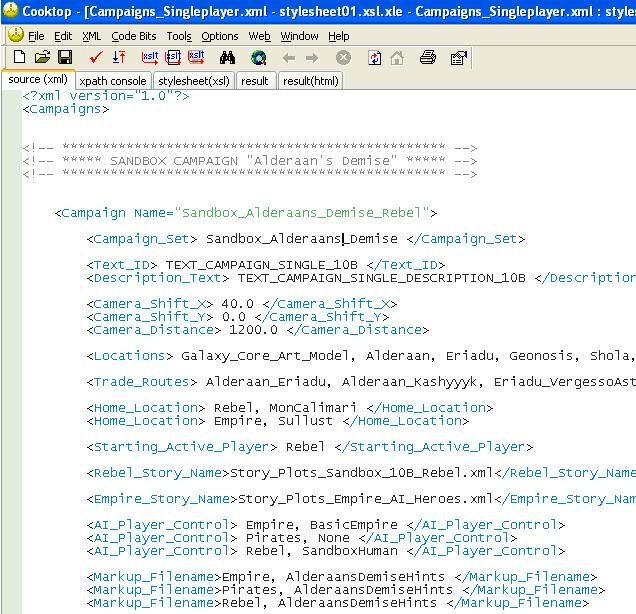This screenshot has height=614, width=636.
Task: Click the Home_Location Empire, Sullust line
Action: 277,420
